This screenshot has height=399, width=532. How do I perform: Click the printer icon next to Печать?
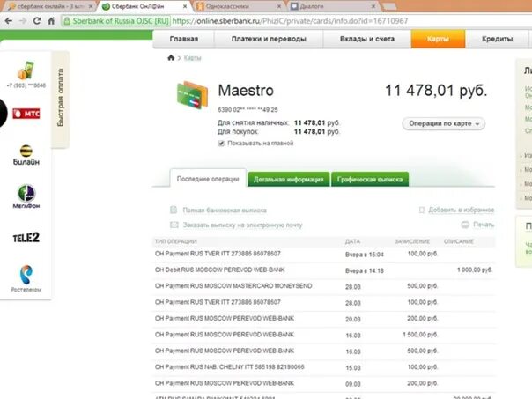[x=465, y=225]
